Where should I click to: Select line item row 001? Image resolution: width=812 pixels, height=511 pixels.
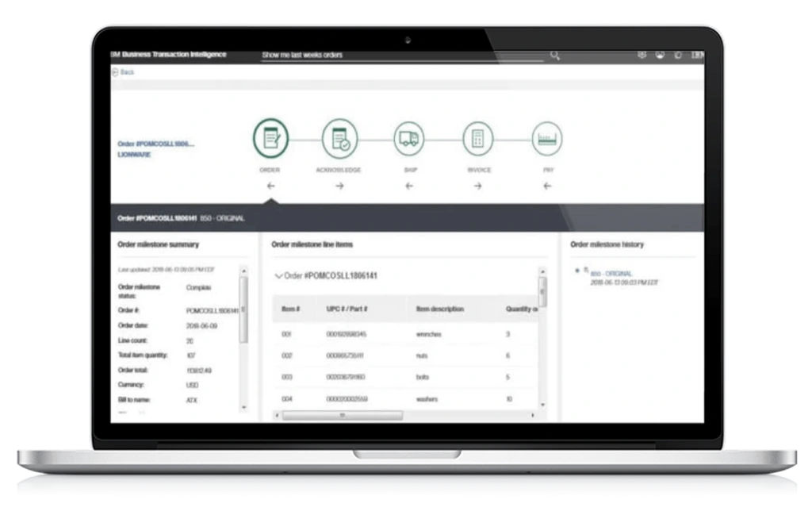pyautogui.click(x=405, y=334)
